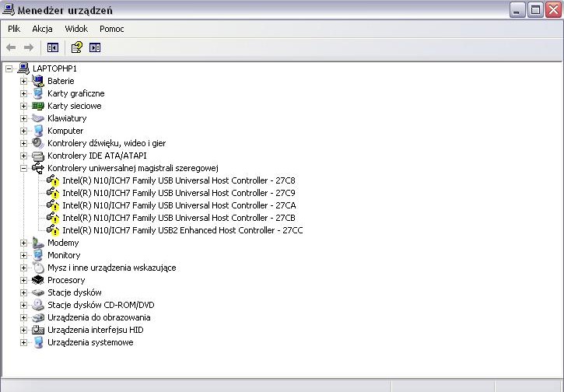Image resolution: width=564 pixels, height=392 pixels.
Task: Click the CD-ROM/DVD drives disc icon
Action: coord(38,305)
